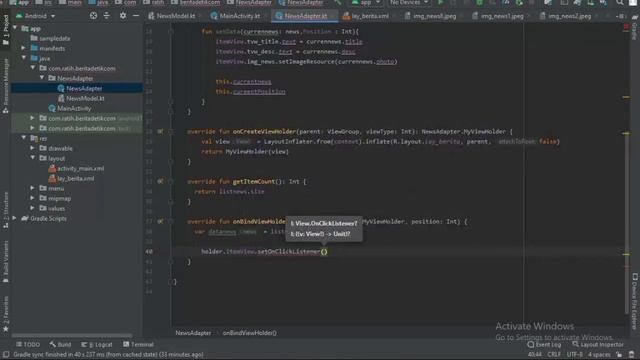Switch to the img_news2.jpeg editor tab
640x360 pixels.
tap(569, 16)
